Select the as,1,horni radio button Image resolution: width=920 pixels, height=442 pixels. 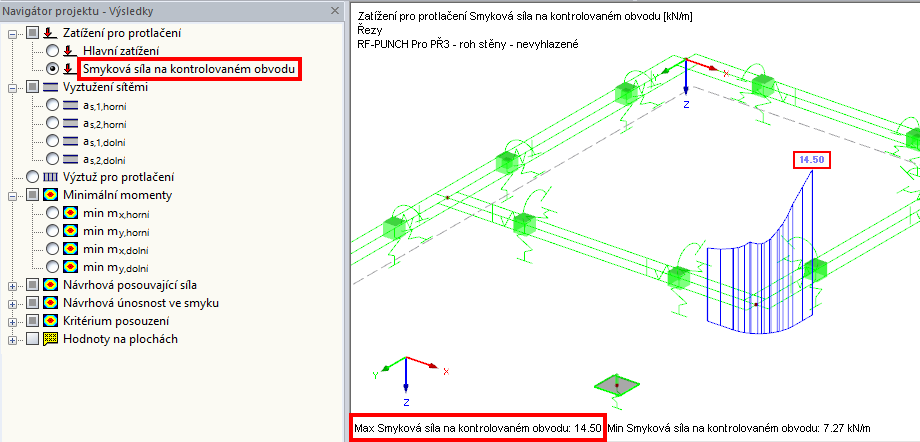[x=53, y=105]
